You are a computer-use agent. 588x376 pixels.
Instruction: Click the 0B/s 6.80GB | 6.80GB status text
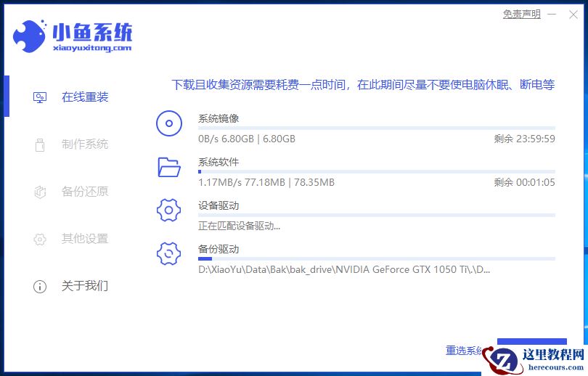(247, 139)
